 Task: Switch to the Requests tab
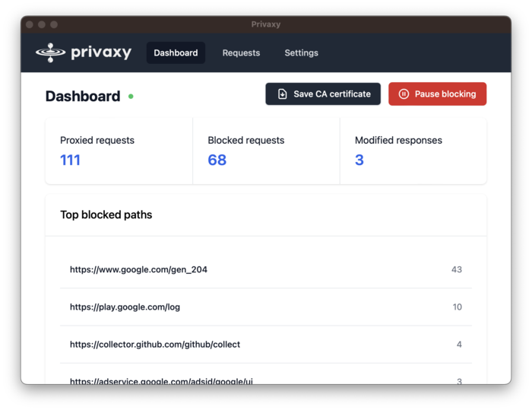tap(241, 53)
